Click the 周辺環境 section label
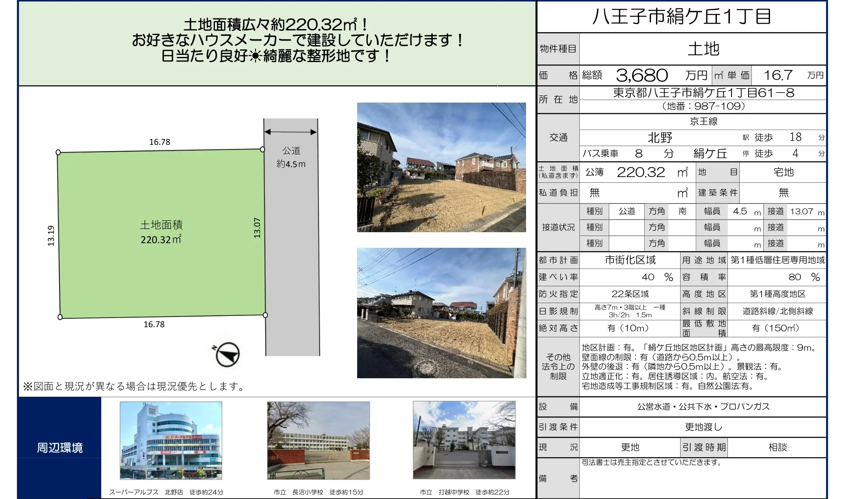 [60, 448]
